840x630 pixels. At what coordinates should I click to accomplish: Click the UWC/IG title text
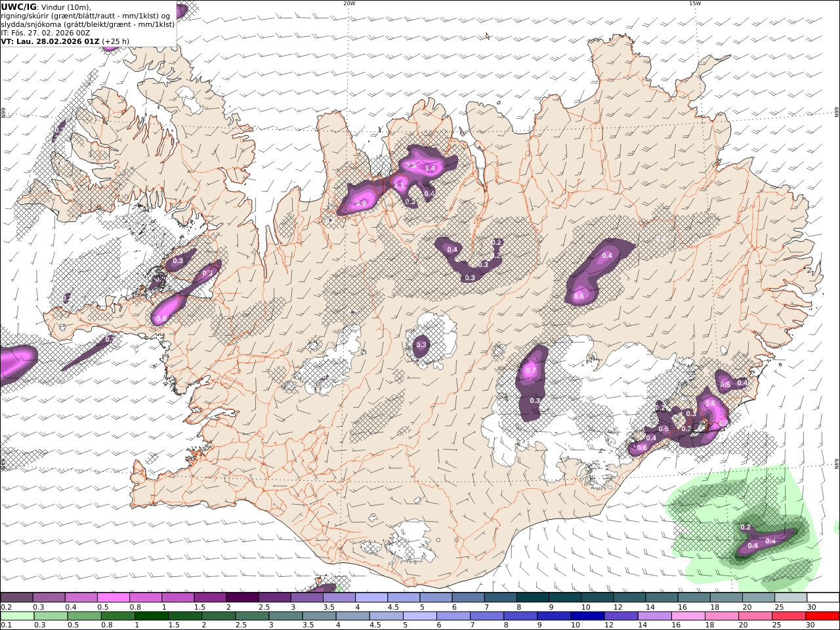click(19, 7)
